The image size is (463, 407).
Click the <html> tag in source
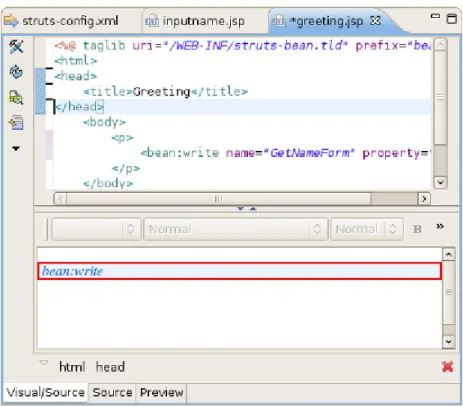(76, 61)
